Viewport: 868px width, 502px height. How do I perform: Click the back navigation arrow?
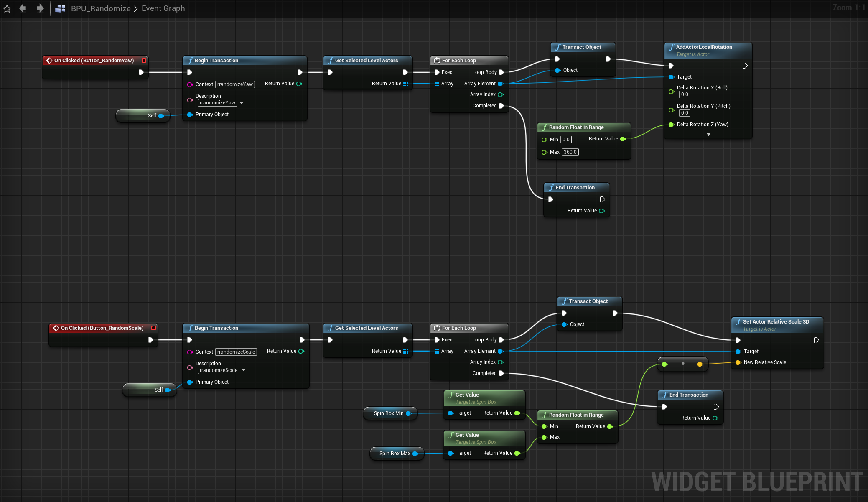point(23,8)
